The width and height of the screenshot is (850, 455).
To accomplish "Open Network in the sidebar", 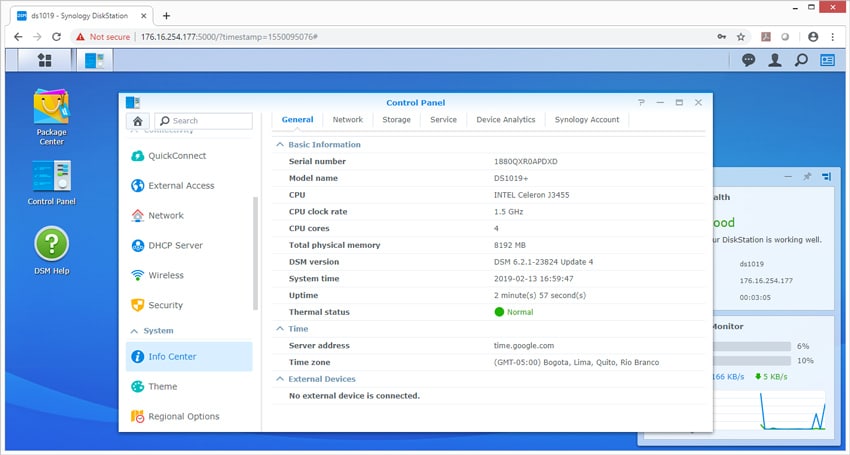I will click(189, 215).
